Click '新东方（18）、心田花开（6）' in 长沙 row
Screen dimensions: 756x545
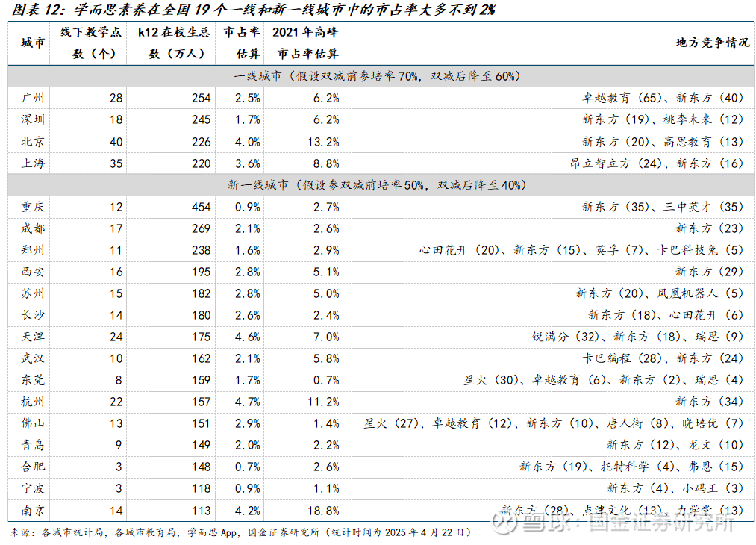(666, 315)
